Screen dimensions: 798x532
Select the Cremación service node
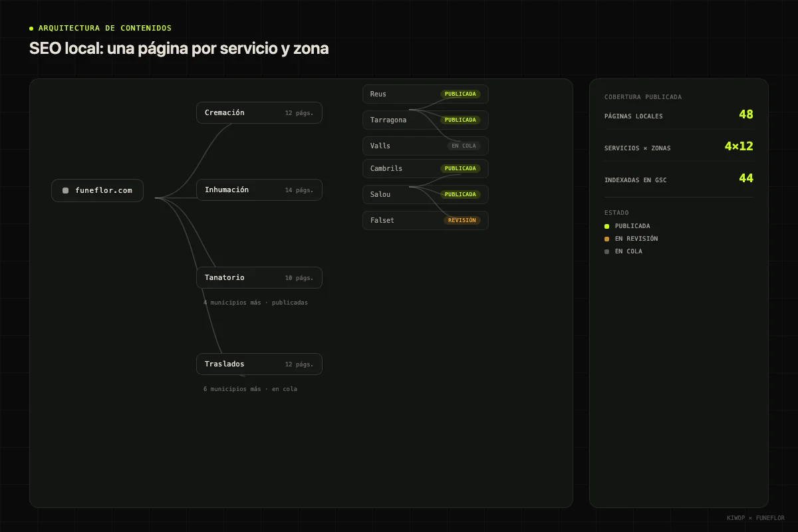[259, 113]
